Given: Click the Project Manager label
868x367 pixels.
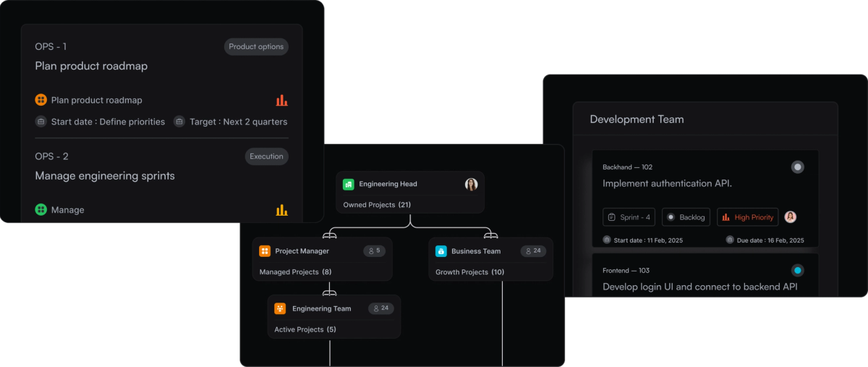Looking at the screenshot, I should click(x=302, y=251).
